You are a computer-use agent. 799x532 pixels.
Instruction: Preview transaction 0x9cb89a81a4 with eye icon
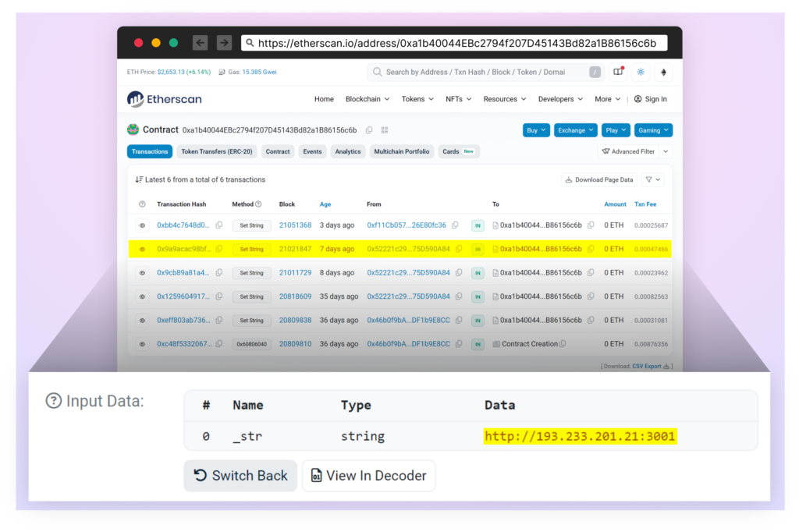pos(142,272)
